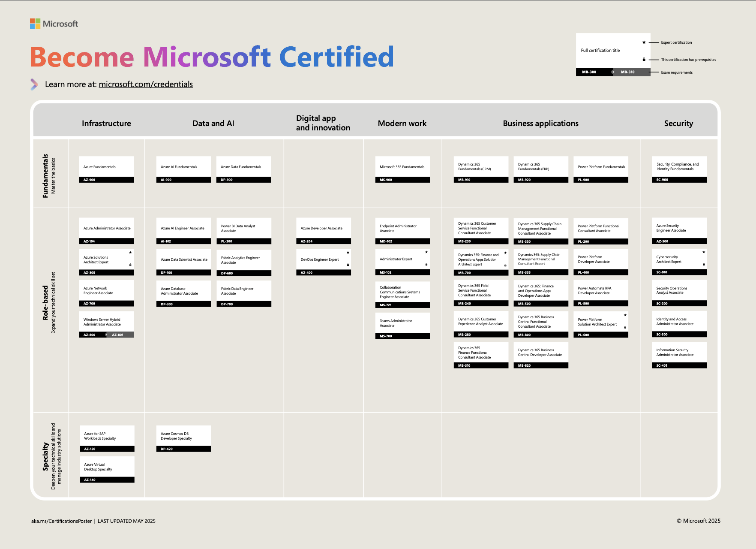Open Windows Server Hybrid Administrator Associate card

[106, 324]
